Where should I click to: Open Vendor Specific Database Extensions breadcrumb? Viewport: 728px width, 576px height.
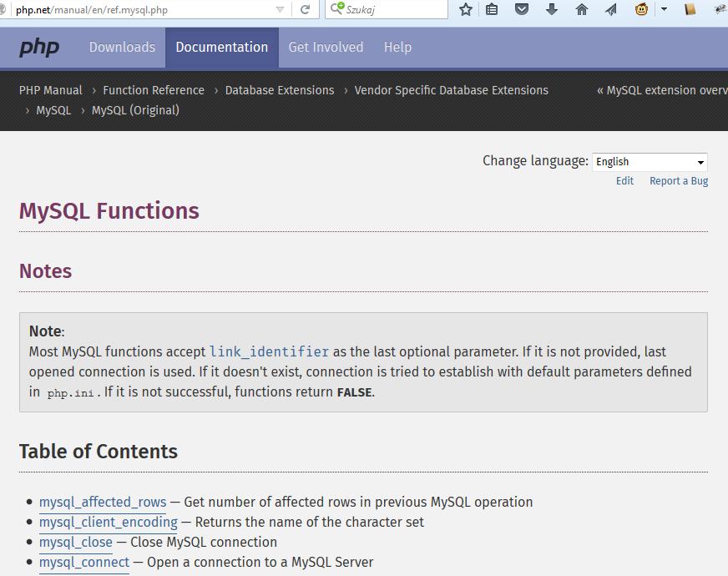[452, 90]
